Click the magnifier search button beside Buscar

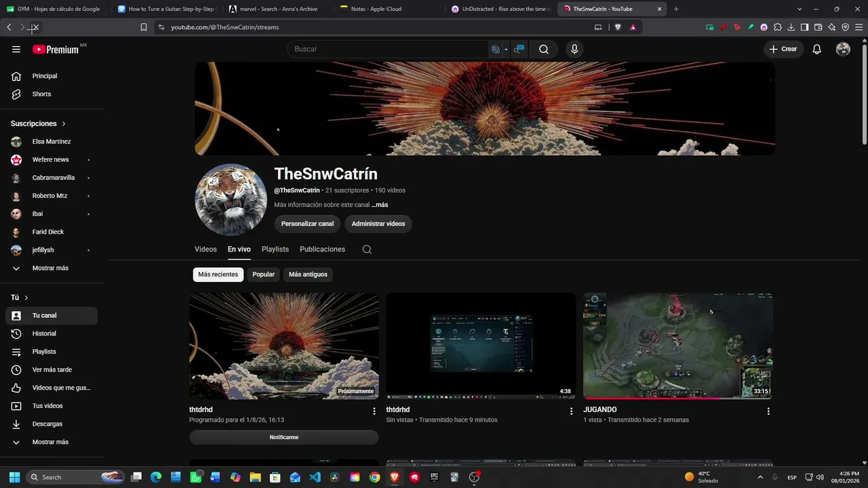click(x=544, y=49)
